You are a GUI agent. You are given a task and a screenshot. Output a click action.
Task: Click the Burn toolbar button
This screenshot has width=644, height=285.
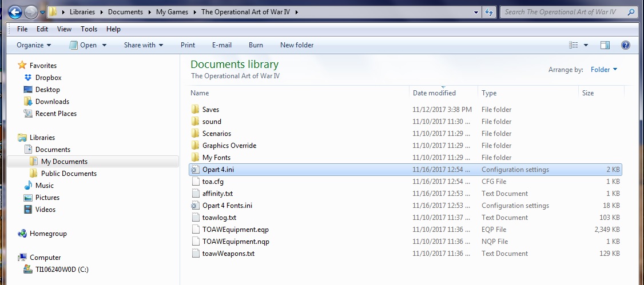(x=256, y=45)
